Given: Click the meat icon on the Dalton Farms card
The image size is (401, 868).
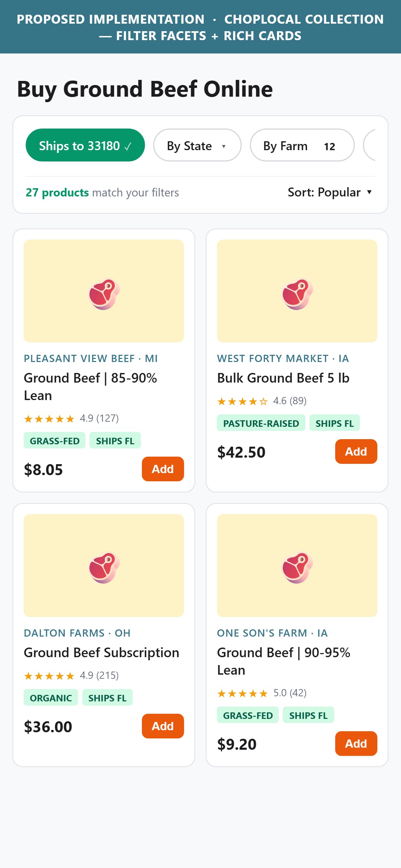Looking at the screenshot, I should 104,567.
